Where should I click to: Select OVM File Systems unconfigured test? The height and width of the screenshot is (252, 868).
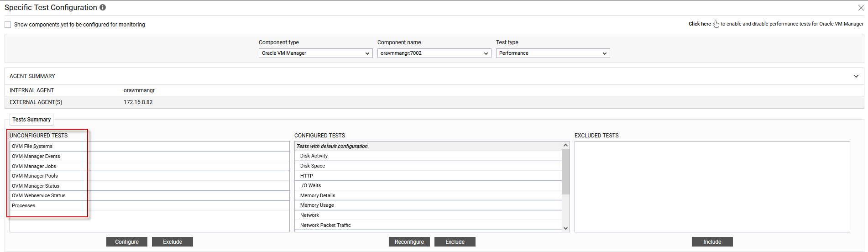click(x=150, y=146)
